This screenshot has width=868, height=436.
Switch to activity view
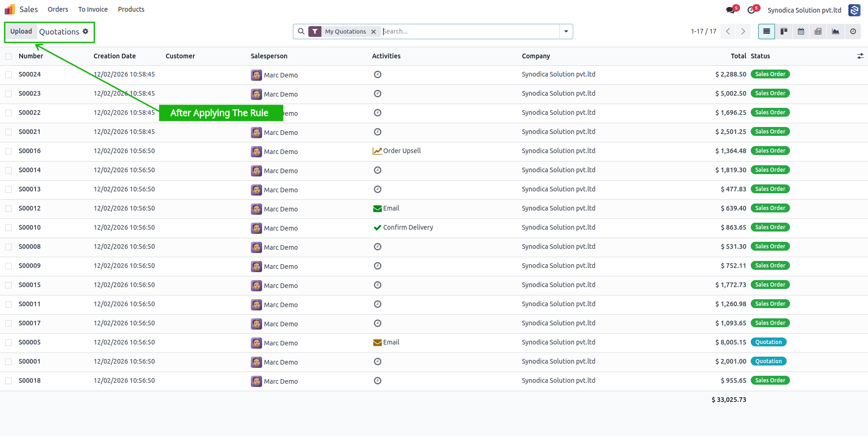(x=853, y=31)
